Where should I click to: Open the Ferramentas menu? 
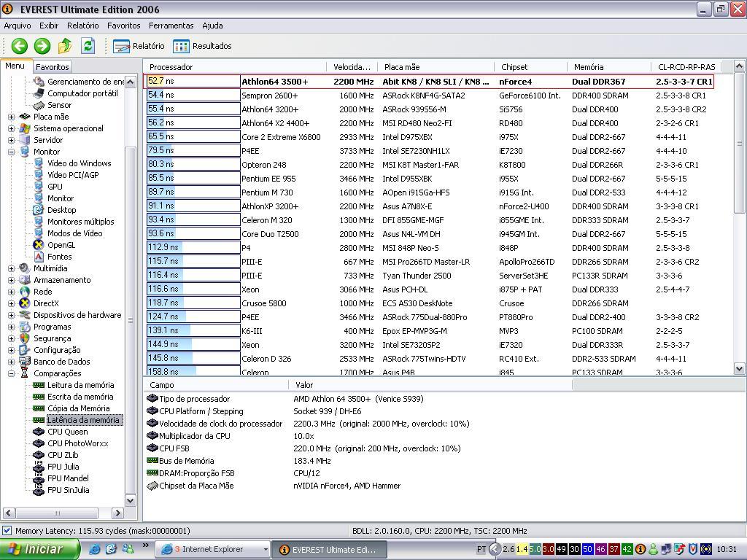point(171,26)
